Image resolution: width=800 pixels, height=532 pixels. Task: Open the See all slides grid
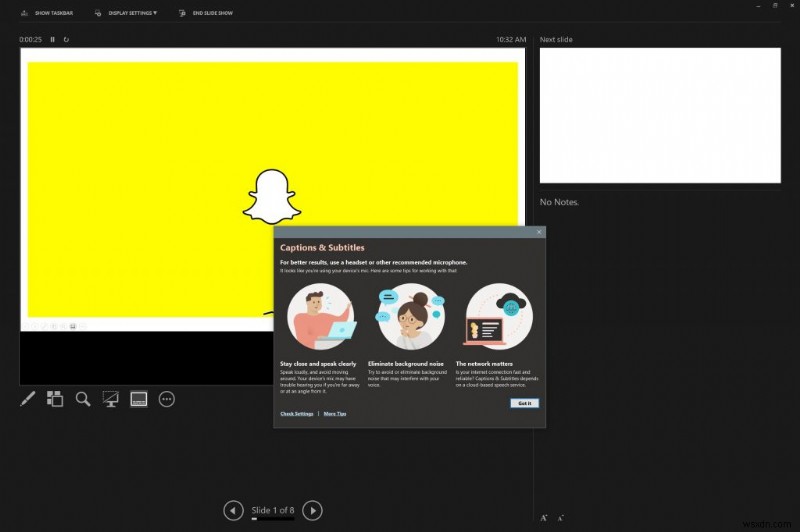click(55, 399)
